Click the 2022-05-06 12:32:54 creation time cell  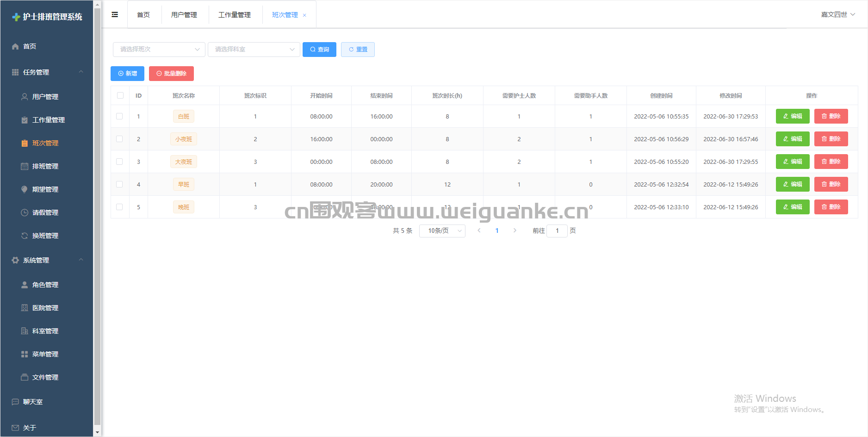click(x=661, y=184)
